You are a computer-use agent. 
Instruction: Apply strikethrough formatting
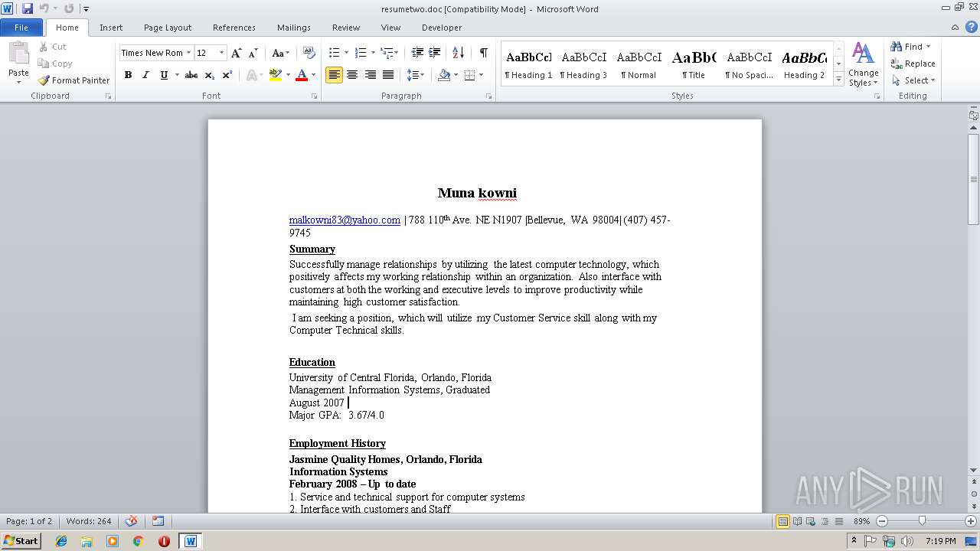tap(191, 75)
